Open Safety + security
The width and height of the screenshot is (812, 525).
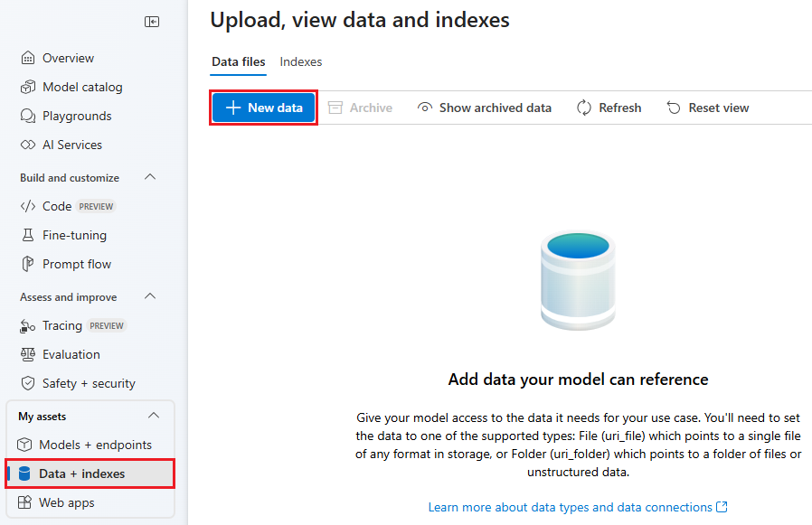click(x=81, y=383)
